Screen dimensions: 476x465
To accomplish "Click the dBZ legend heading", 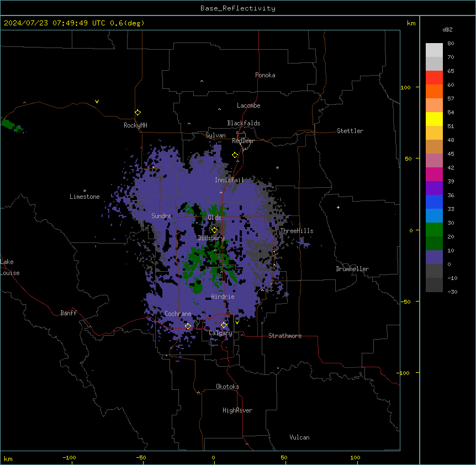I will click(447, 29).
